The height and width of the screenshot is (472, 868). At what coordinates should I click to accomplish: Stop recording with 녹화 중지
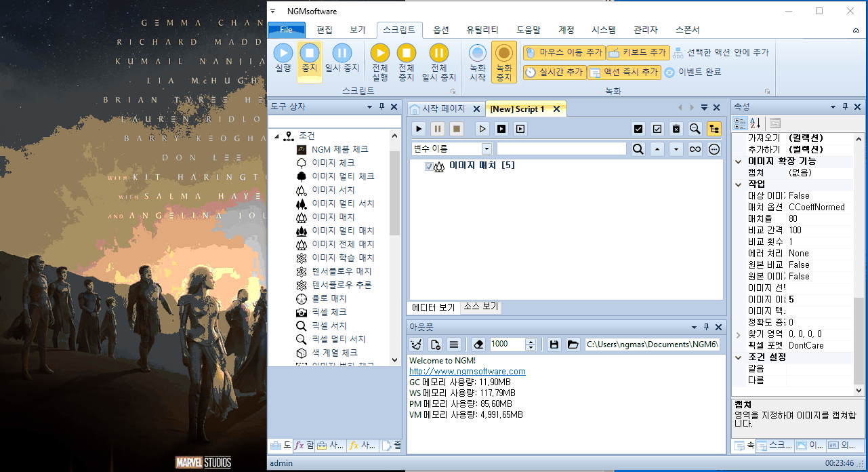coord(503,62)
